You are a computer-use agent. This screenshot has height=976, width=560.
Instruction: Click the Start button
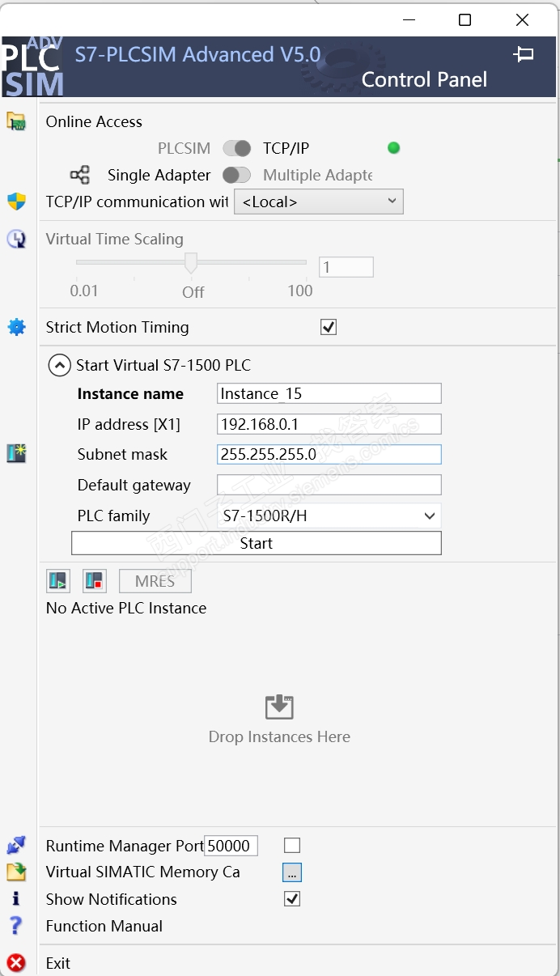click(257, 543)
